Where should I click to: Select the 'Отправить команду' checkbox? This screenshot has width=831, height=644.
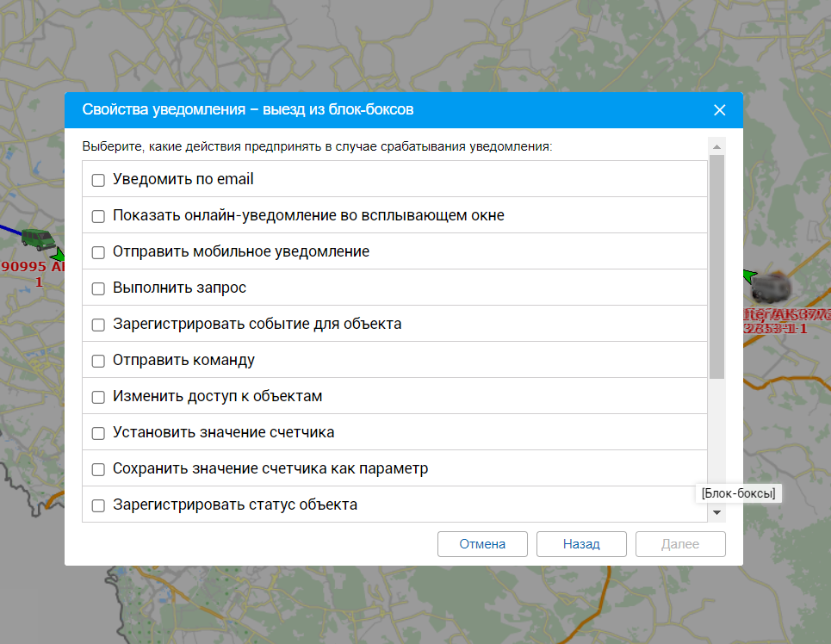[x=98, y=361]
